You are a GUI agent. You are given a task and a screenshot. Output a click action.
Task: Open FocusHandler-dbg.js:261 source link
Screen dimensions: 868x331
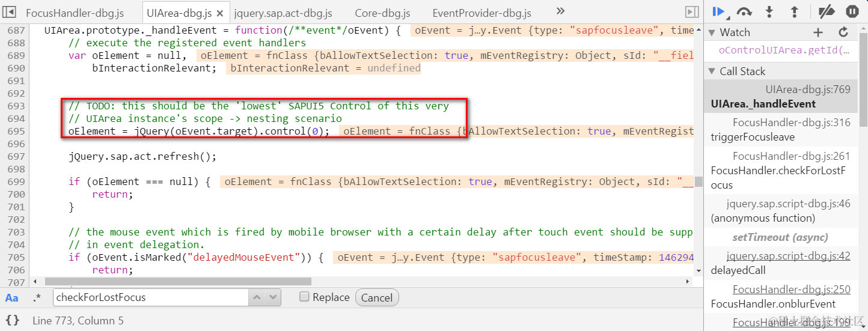792,156
